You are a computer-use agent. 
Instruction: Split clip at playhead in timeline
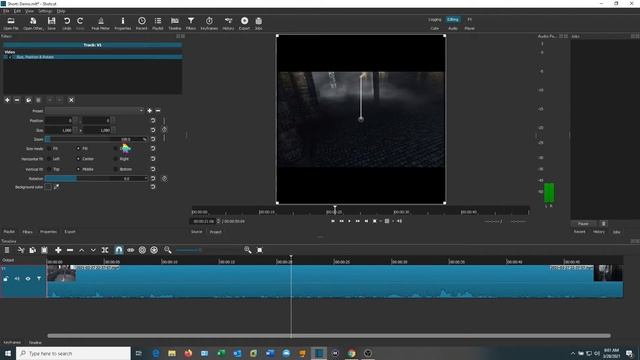(105, 250)
